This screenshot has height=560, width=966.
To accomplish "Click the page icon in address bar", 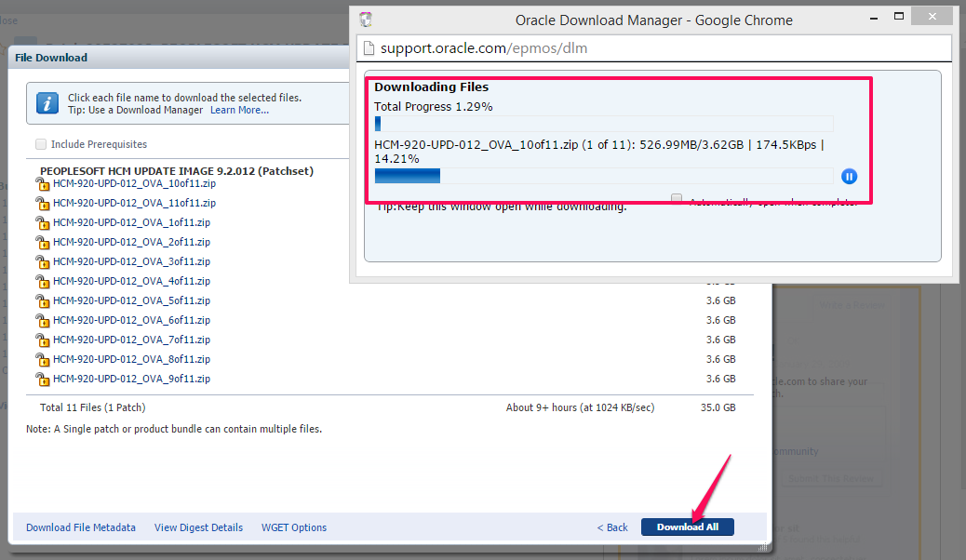I will [x=369, y=48].
